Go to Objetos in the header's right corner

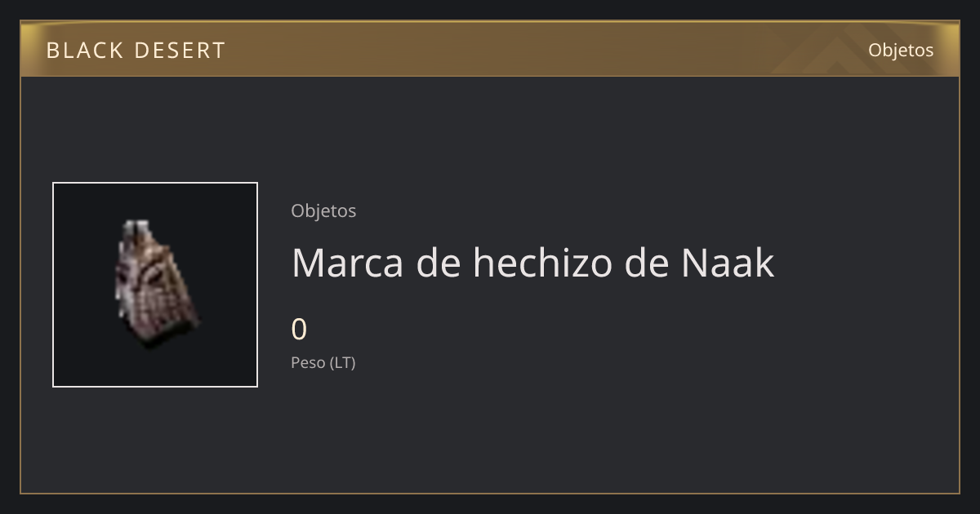(x=901, y=50)
